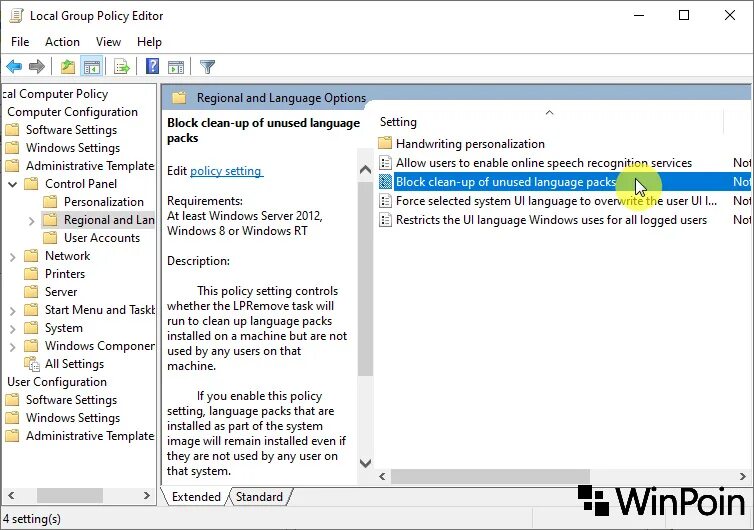Select the Network folder label
The image size is (754, 530).
point(67,256)
